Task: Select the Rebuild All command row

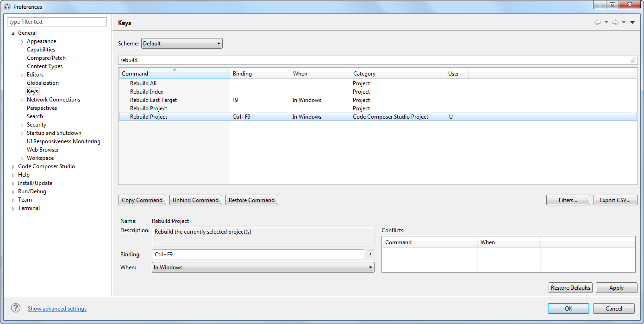Action: click(378, 83)
